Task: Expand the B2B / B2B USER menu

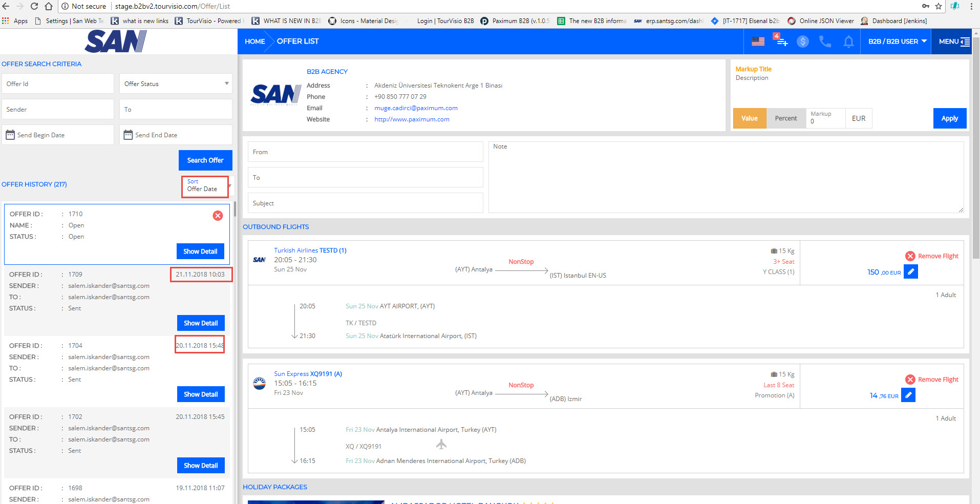Action: [897, 41]
